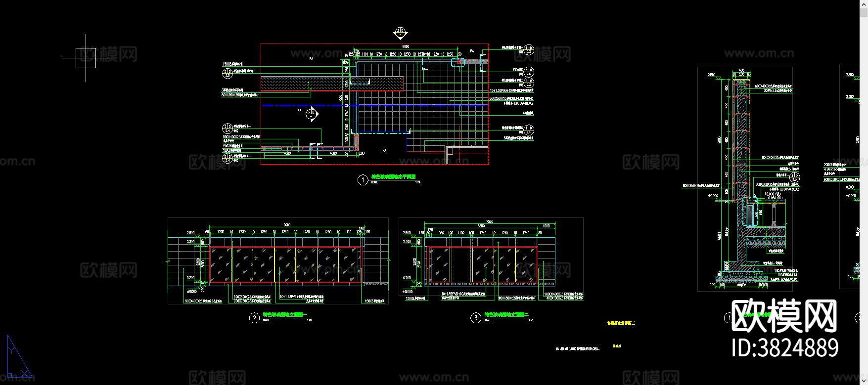Click the section arrow marker inside the plan

tap(312, 115)
